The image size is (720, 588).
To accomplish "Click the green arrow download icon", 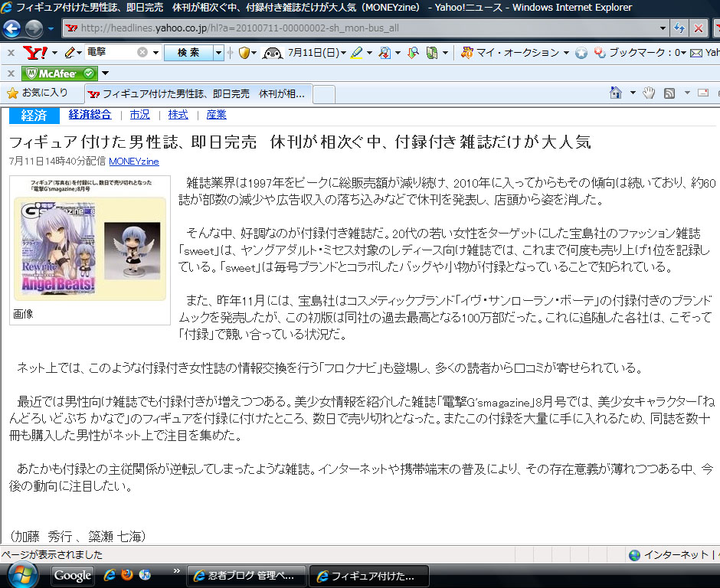I will (x=413, y=54).
